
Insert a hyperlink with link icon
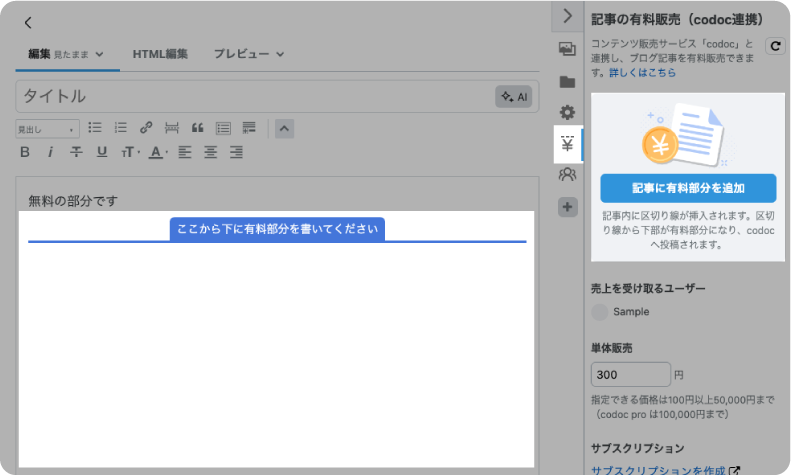[146, 128]
